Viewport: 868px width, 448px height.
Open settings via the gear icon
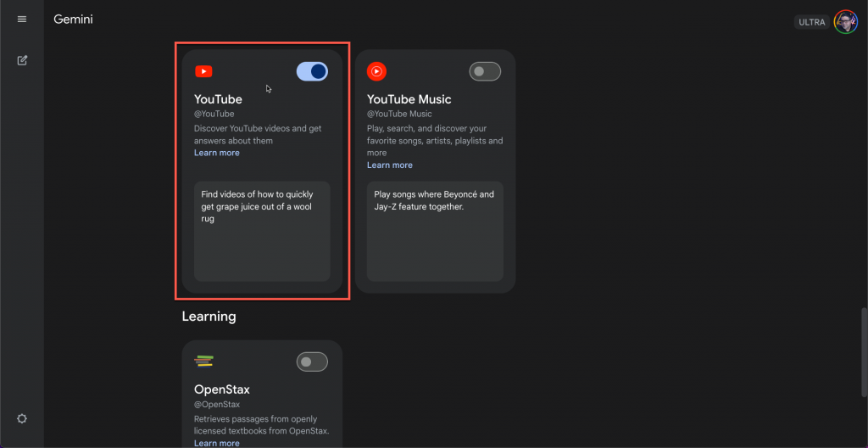pyautogui.click(x=22, y=418)
